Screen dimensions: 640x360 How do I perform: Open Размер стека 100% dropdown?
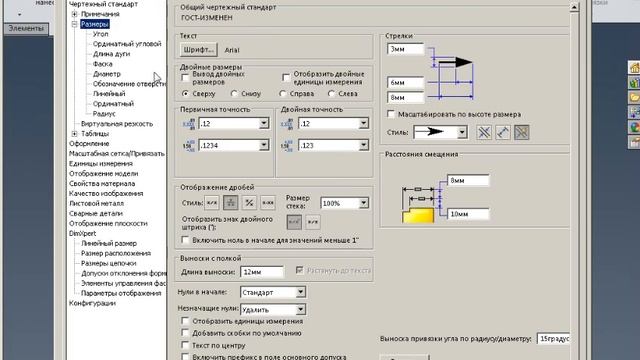tap(363, 203)
